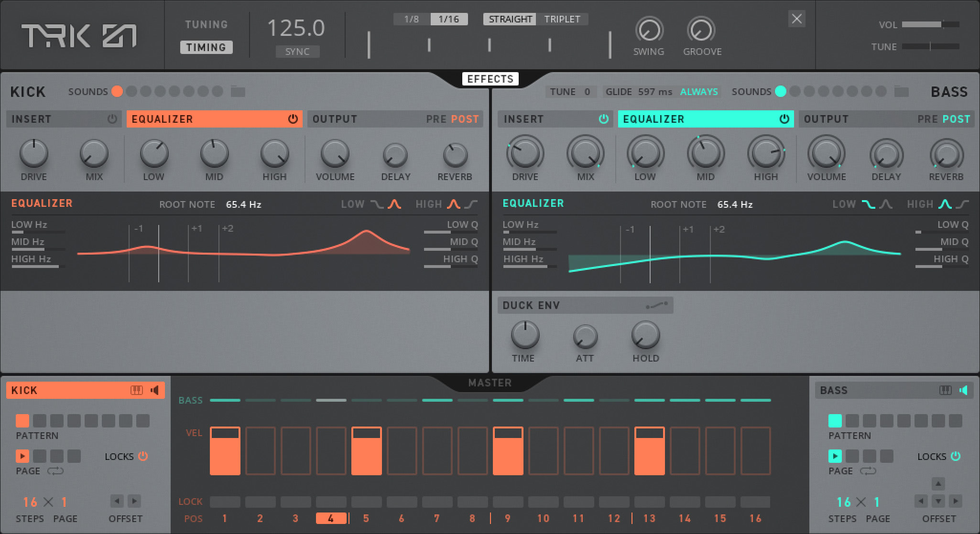Click the Bass offset down arrow
The image size is (980, 534).
pos(938,501)
